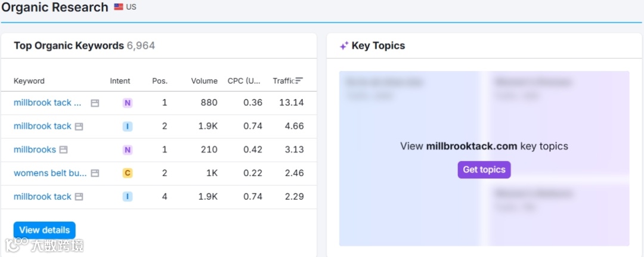Click the US country label

pyautogui.click(x=131, y=7)
